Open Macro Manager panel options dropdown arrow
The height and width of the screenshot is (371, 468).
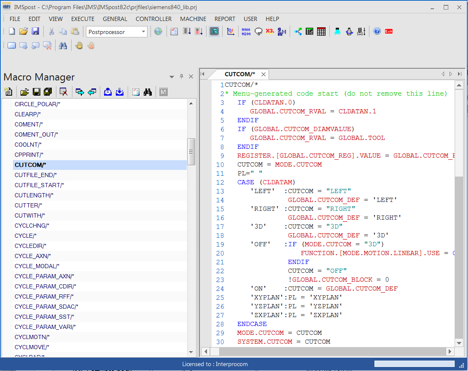click(172, 77)
